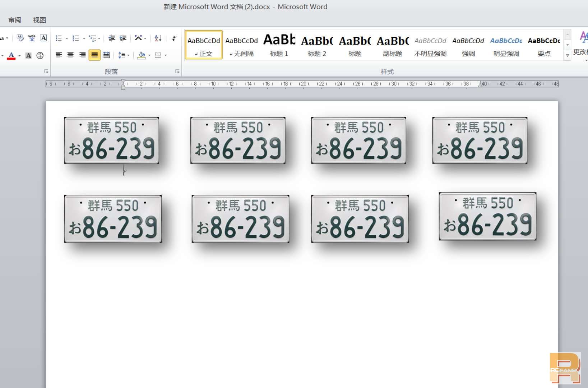Expand line spacing dropdown arrow
This screenshot has width=588, height=388.
pos(128,56)
